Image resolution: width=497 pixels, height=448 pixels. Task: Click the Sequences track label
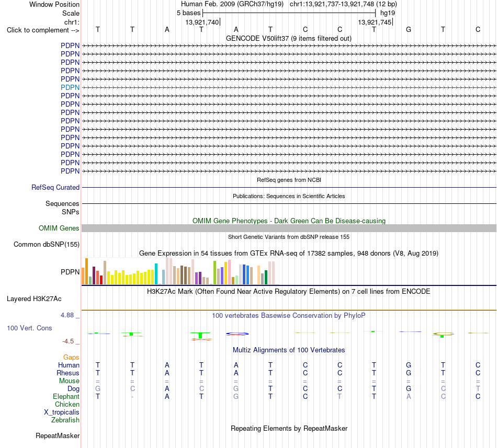pyautogui.click(x=62, y=203)
